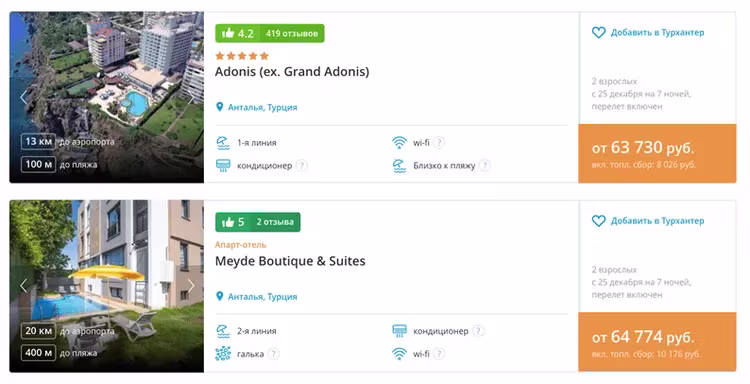Click галька pebble icon
Image resolution: width=750 pixels, height=384 pixels.
pyautogui.click(x=223, y=354)
